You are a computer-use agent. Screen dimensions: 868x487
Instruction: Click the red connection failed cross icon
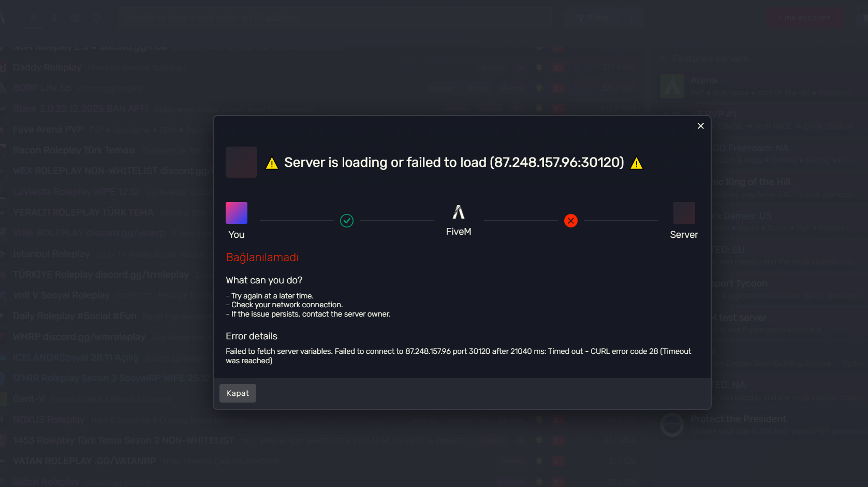(571, 221)
